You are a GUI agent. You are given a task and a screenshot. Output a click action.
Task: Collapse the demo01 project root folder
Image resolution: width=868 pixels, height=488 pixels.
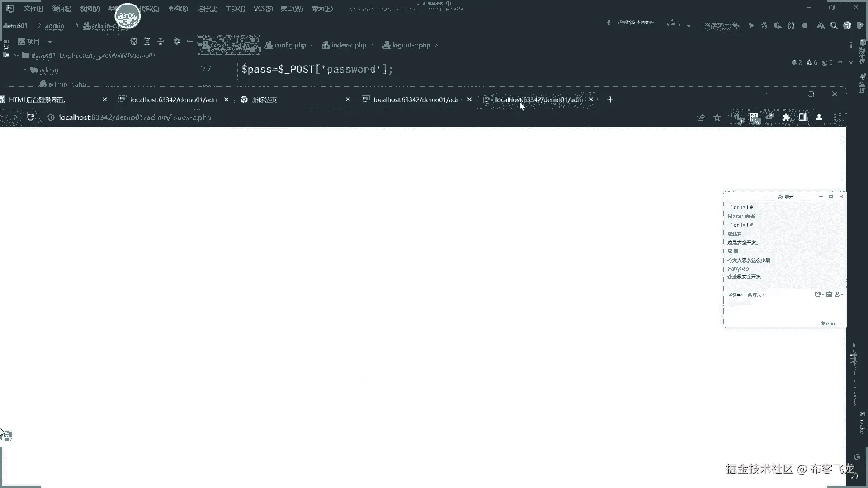17,56
